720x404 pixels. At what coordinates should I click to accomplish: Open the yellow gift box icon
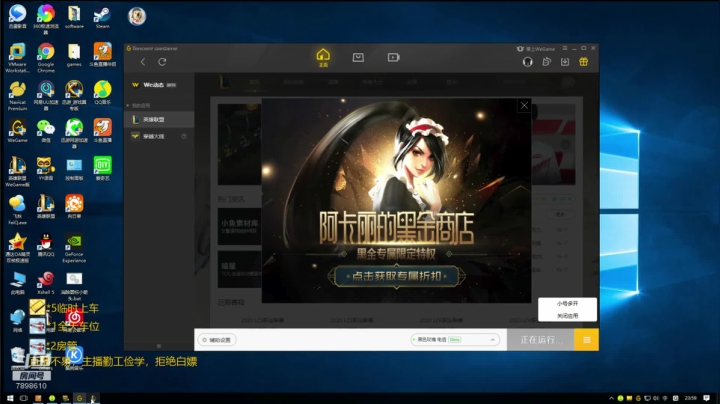584,62
